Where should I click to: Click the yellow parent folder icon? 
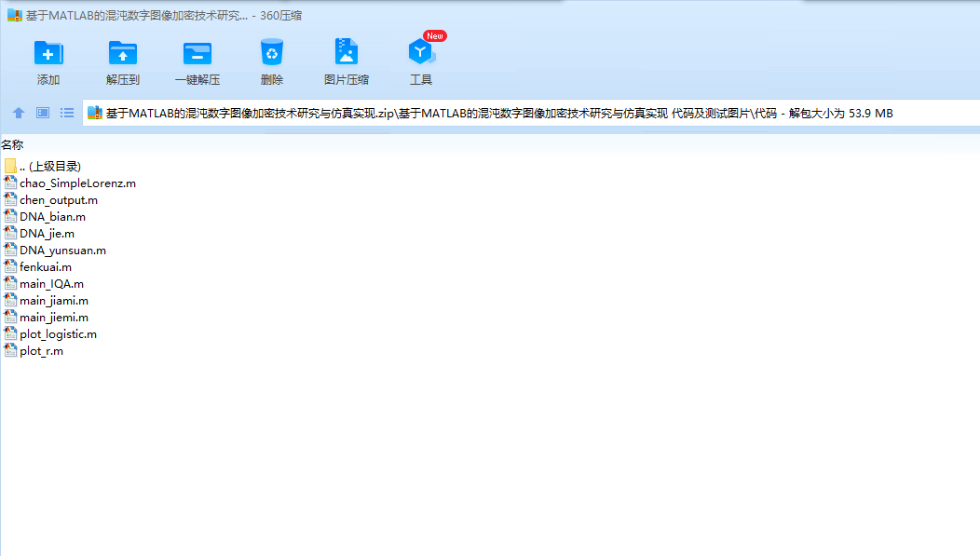(x=10, y=166)
